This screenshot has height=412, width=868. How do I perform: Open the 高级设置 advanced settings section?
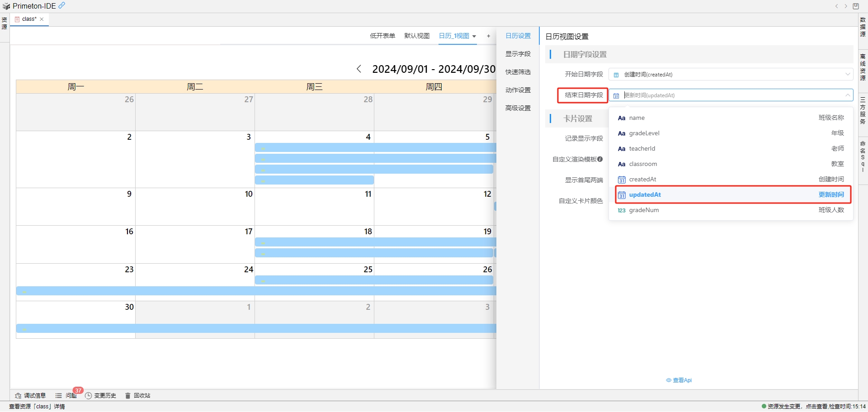pos(518,108)
